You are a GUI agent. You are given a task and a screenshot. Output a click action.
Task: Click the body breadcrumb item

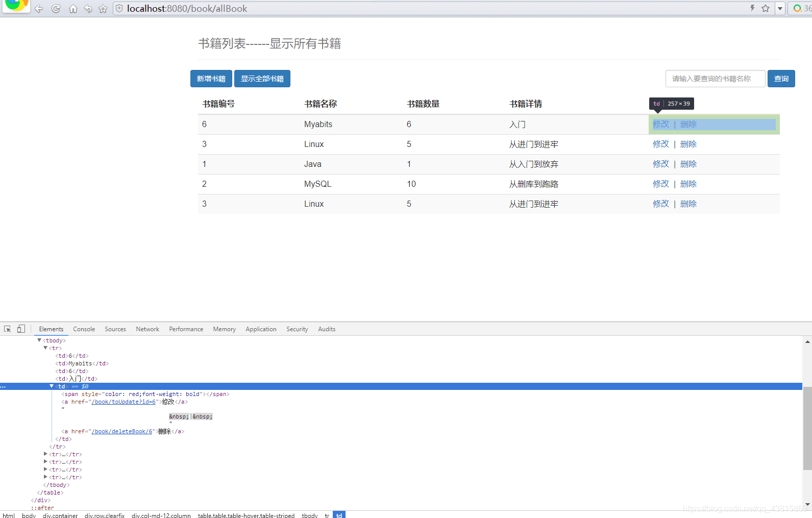click(29, 515)
